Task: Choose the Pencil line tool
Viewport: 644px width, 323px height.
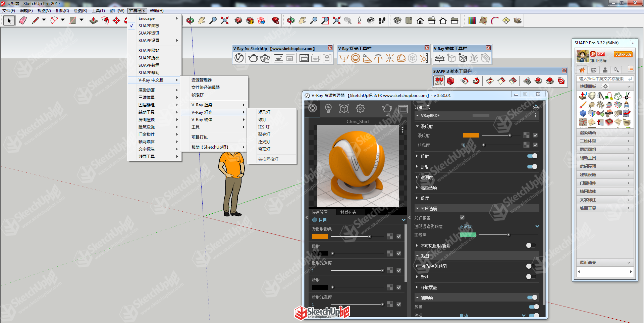Action: (x=35, y=21)
